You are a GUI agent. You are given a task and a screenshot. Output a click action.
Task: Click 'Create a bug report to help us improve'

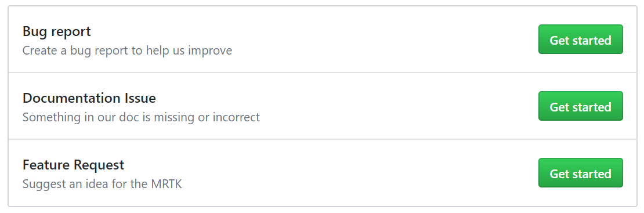point(127,50)
